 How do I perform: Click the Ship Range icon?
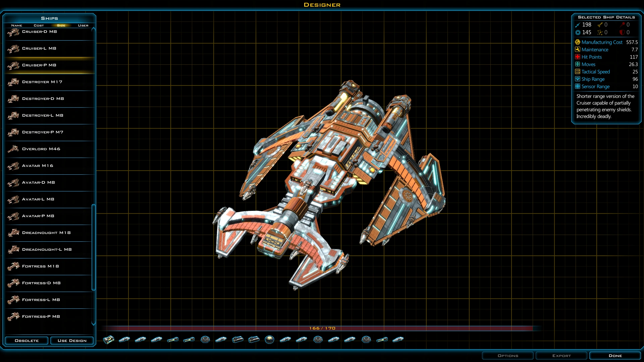point(578,79)
